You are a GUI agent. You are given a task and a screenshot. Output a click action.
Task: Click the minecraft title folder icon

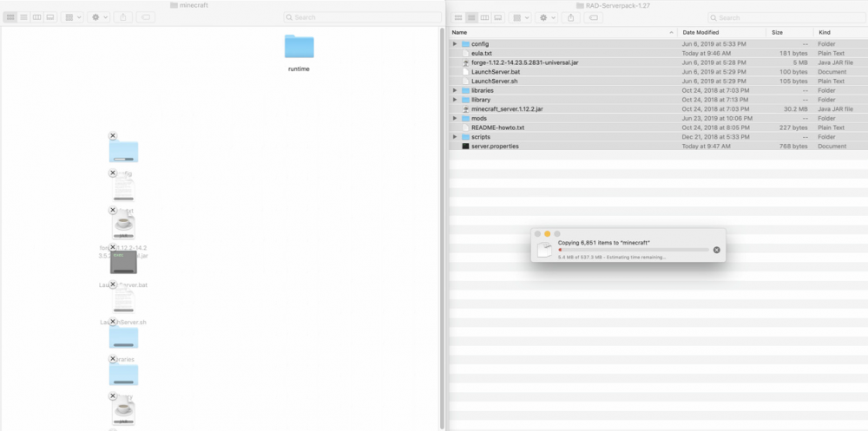tap(174, 5)
